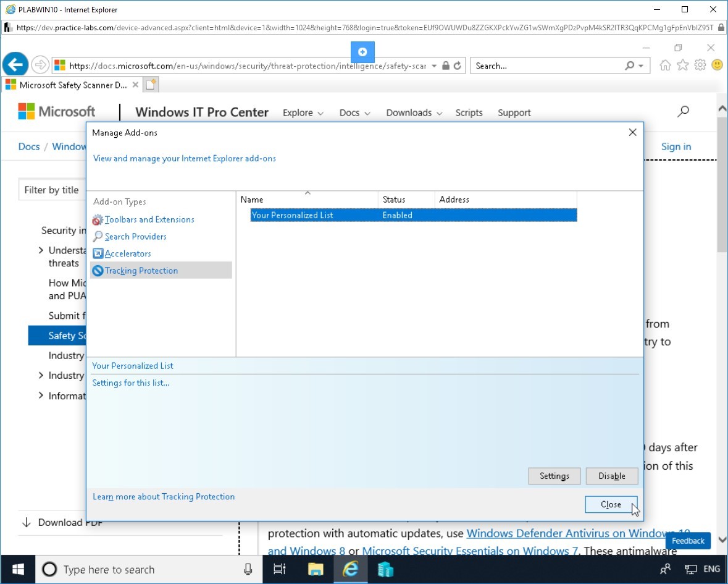
Task: Click Internet Explorer taskbar icon
Action: click(351, 569)
